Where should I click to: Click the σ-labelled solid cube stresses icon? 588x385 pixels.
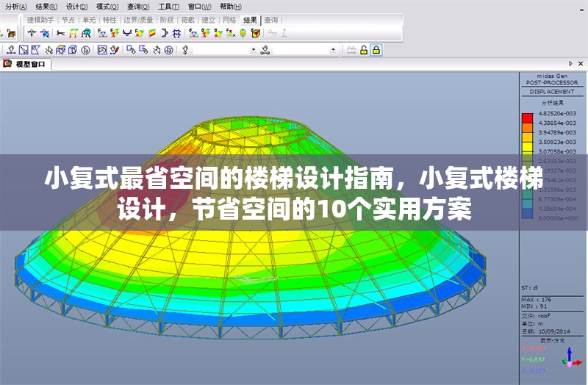[256, 33]
